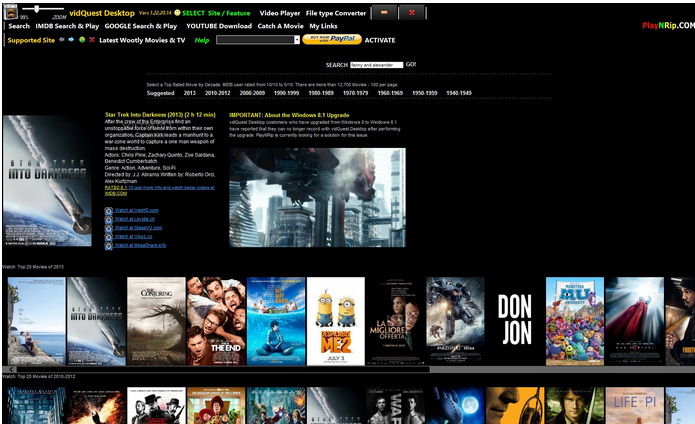Screen dimensions: 695x424
Task: Open the Monsters University poster
Action: [x=575, y=321]
